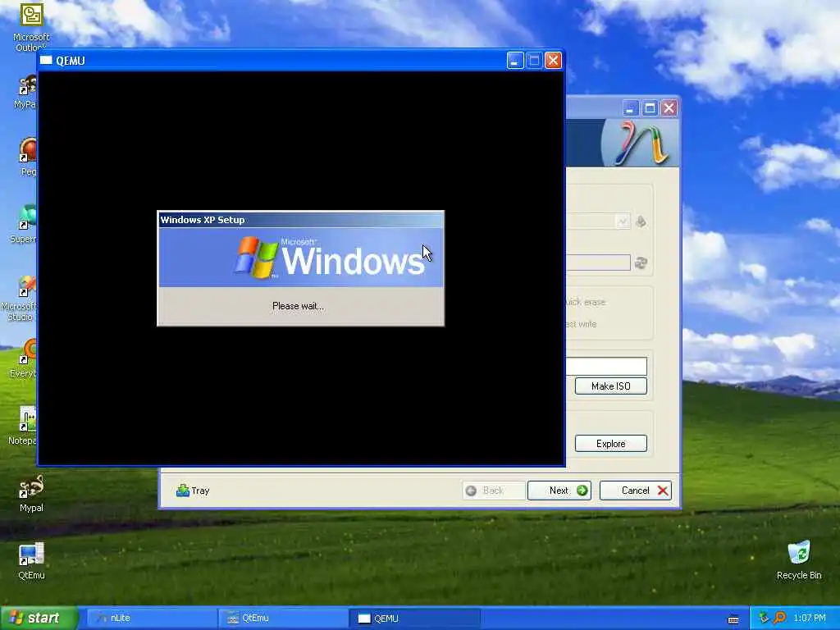Open the Start menu

pyautogui.click(x=39, y=619)
